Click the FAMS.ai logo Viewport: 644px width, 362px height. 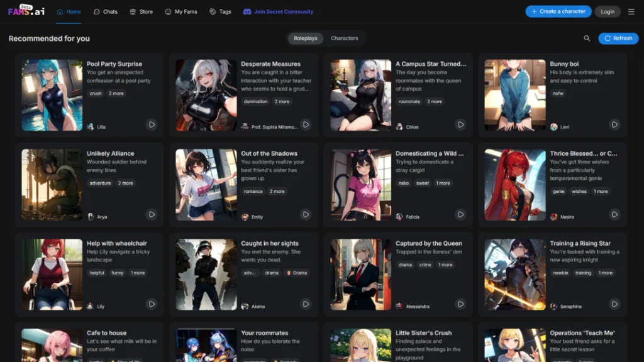[26, 11]
